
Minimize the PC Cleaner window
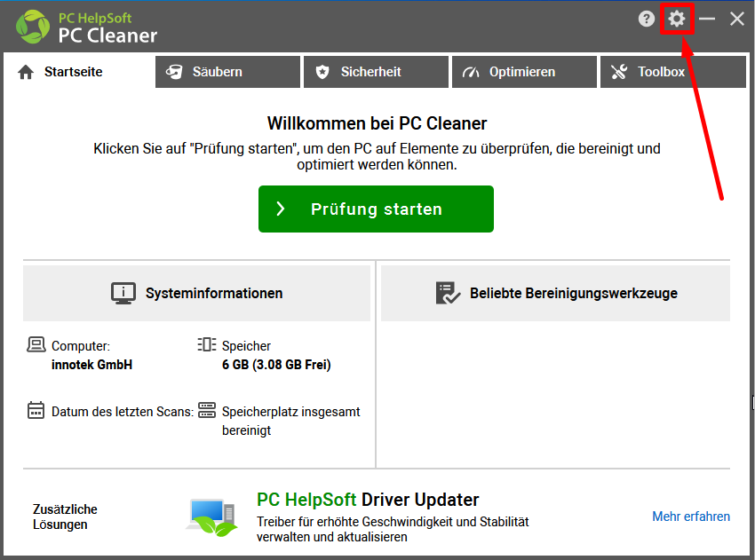(x=707, y=19)
